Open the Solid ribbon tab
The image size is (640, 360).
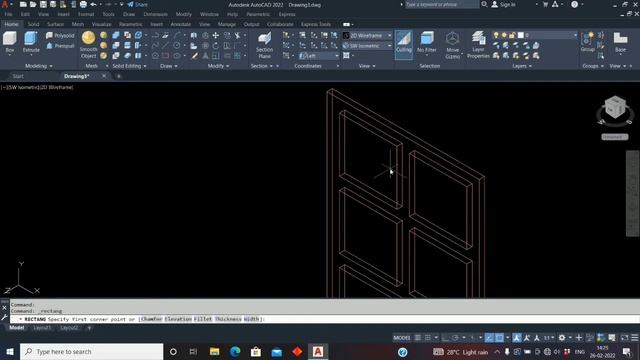coord(33,24)
